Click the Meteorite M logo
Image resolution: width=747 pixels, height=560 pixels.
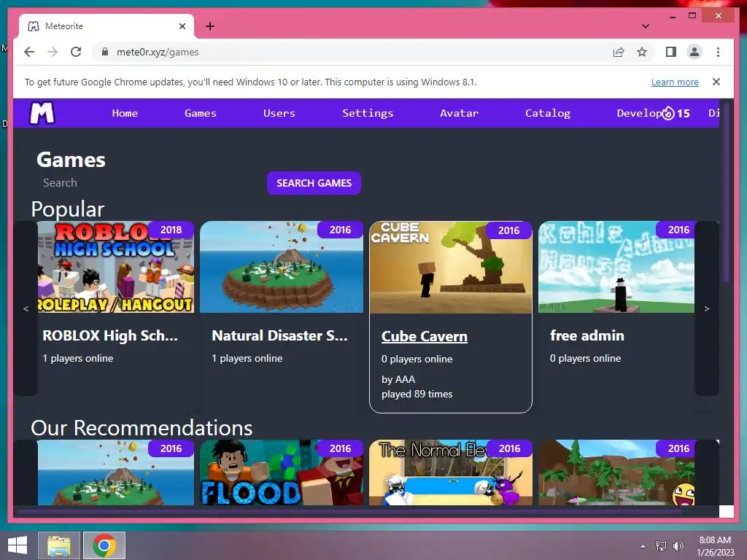tap(42, 113)
